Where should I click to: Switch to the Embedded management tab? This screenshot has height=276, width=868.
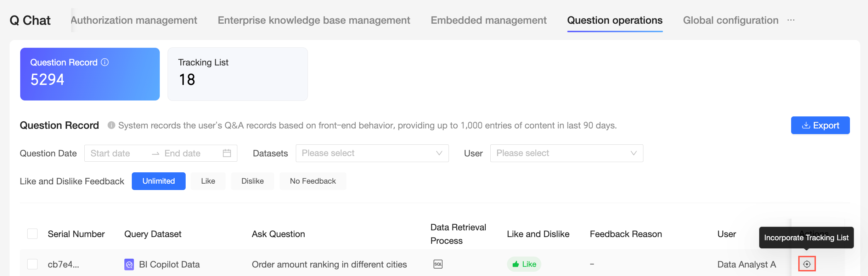point(489,20)
